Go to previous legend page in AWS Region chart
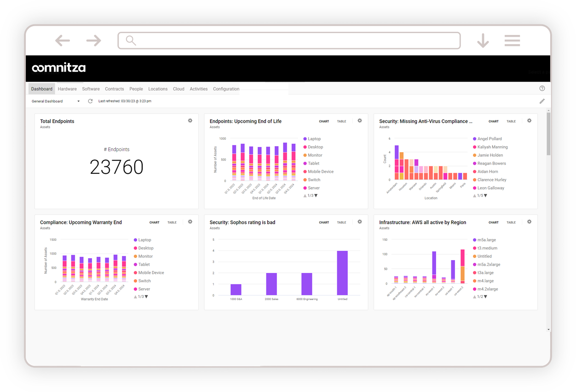This screenshot has height=392, width=576. point(475,297)
